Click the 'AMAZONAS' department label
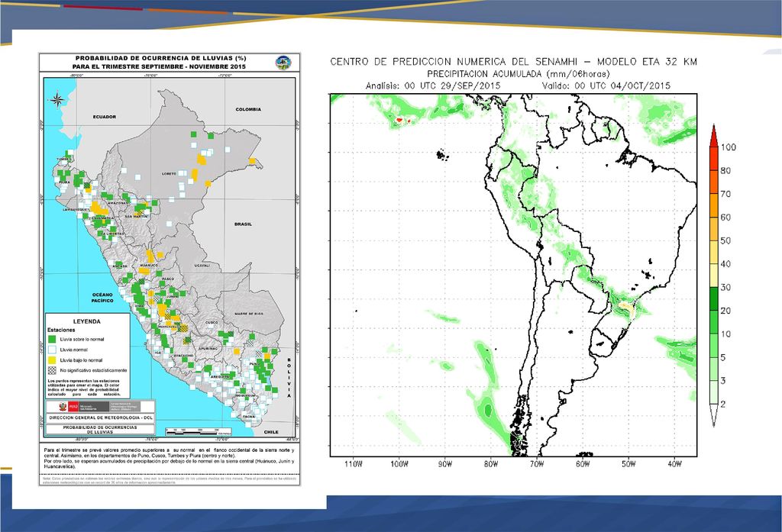The width and height of the screenshot is (782, 532). [x=118, y=204]
